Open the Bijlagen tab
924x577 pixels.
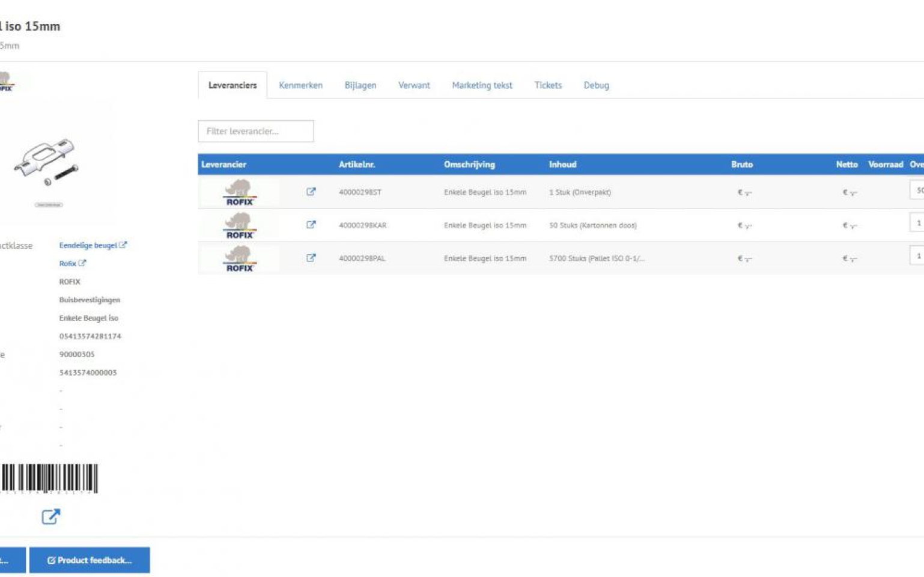point(360,85)
